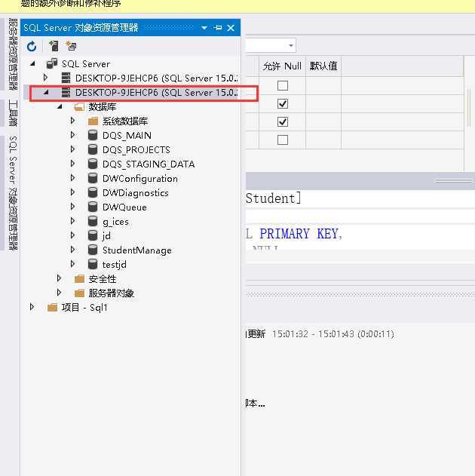Expand the DQS_PROJECTS database
Viewport: 475px width, 476px height.
72,149
